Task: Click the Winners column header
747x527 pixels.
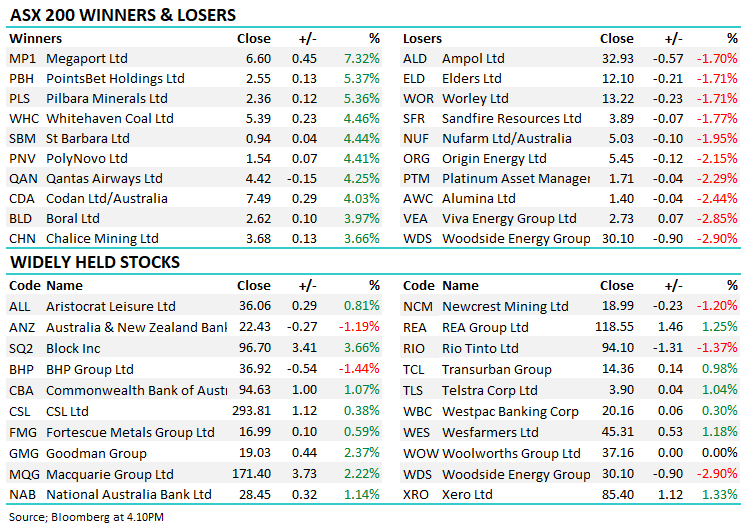Action: pyautogui.click(x=35, y=39)
